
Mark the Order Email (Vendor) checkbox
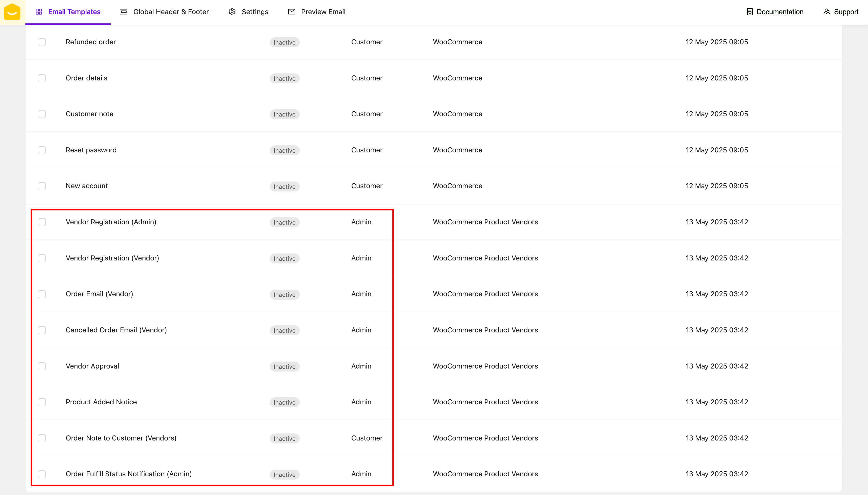pos(42,294)
